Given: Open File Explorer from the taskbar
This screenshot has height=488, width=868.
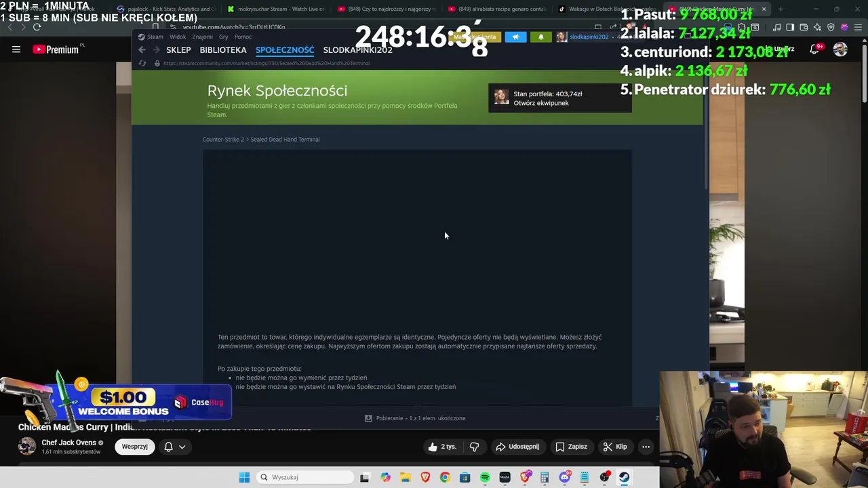Looking at the screenshot, I should click(405, 477).
